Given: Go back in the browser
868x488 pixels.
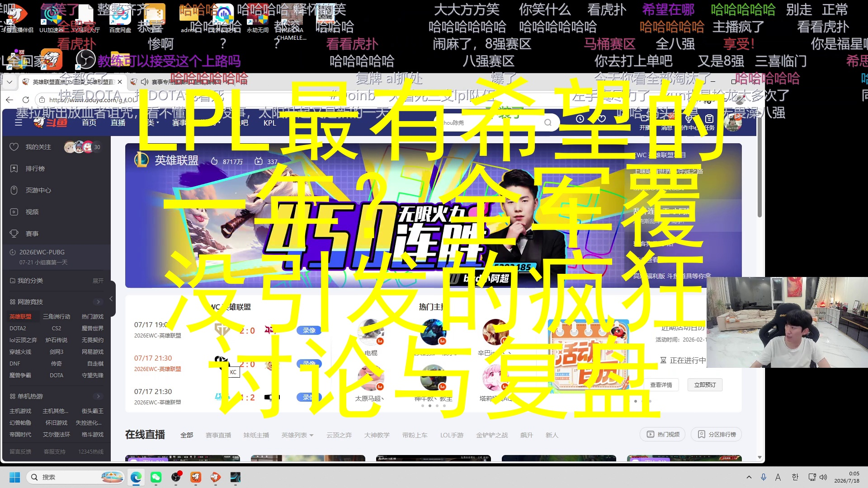Looking at the screenshot, I should [x=9, y=99].
